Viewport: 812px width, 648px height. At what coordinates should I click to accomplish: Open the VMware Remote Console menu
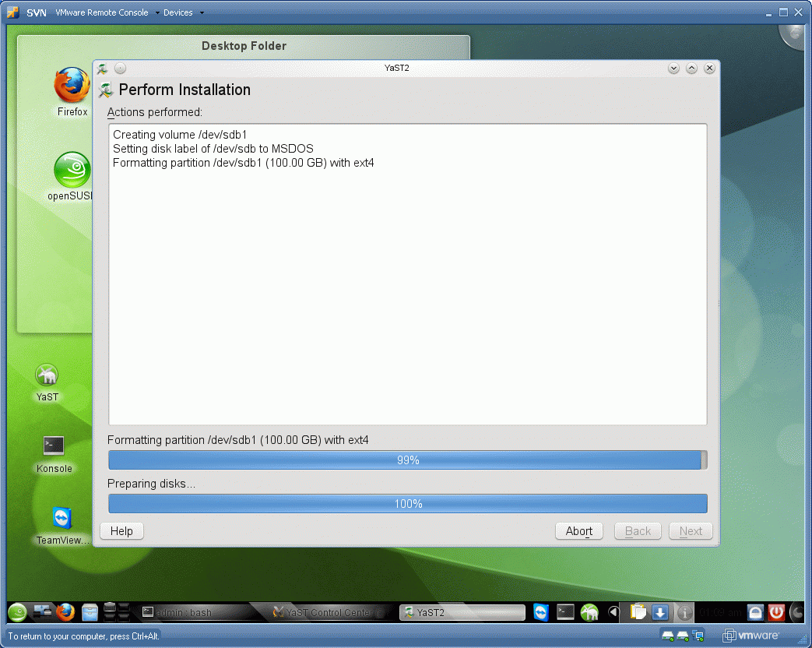pyautogui.click(x=107, y=12)
